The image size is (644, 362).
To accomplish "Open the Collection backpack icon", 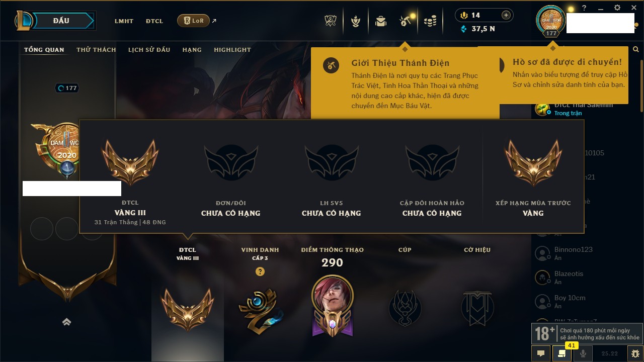I will [381, 21].
